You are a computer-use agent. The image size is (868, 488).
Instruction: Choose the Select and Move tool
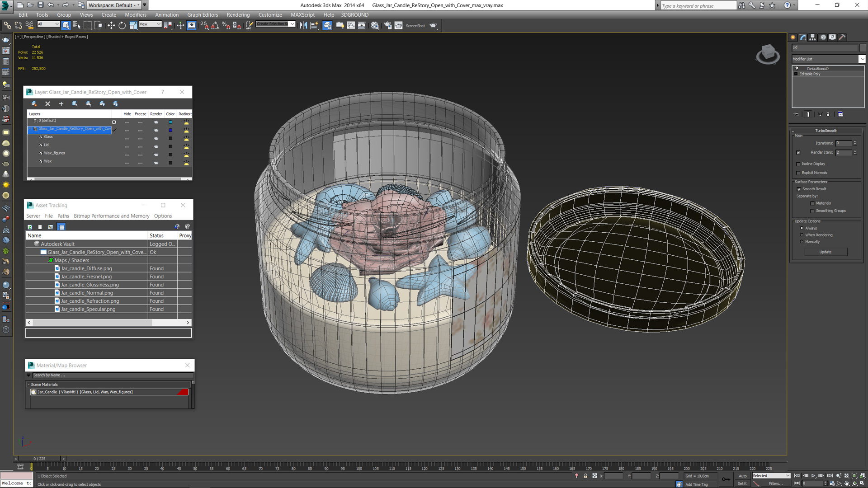point(111,25)
